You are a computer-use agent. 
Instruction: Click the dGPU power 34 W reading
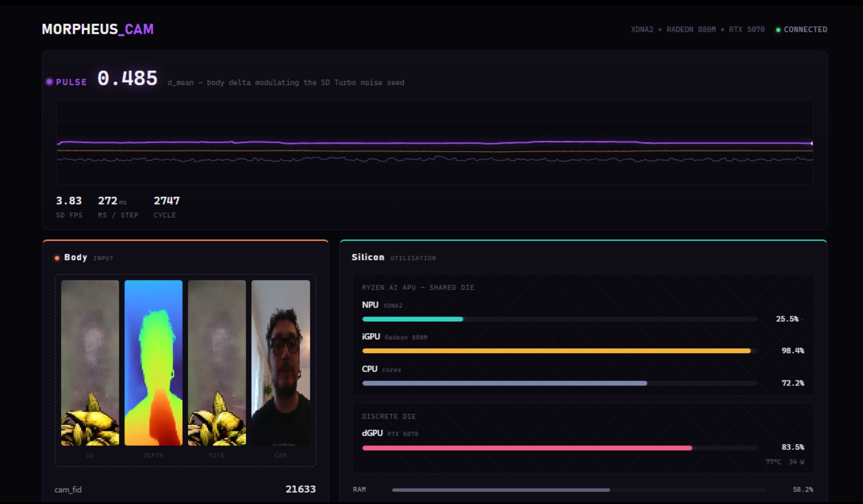click(x=796, y=462)
